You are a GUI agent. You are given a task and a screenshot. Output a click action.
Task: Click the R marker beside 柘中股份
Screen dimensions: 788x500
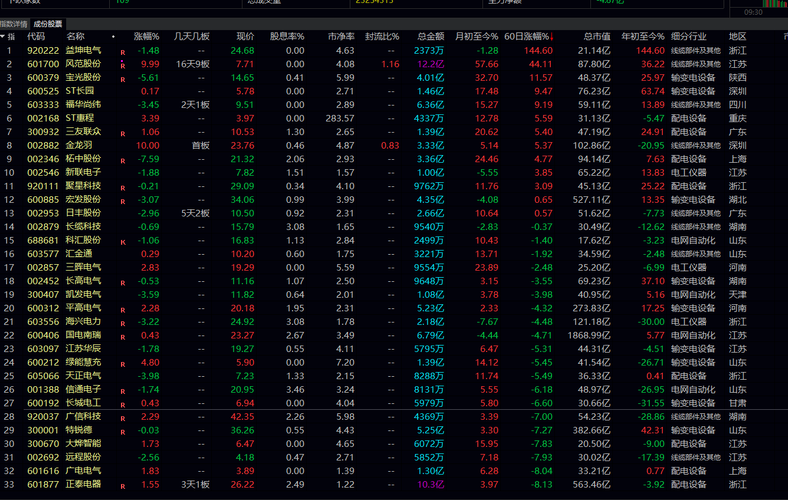(123, 161)
